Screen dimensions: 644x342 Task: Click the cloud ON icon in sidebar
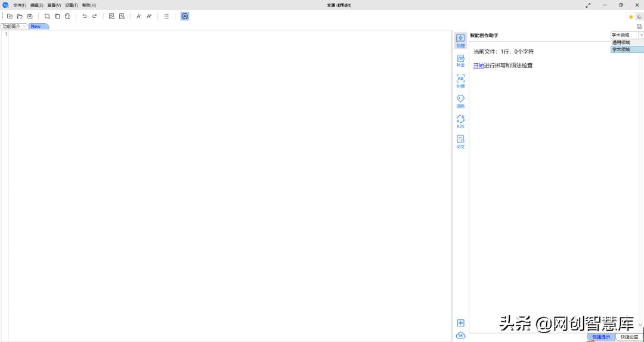click(461, 335)
